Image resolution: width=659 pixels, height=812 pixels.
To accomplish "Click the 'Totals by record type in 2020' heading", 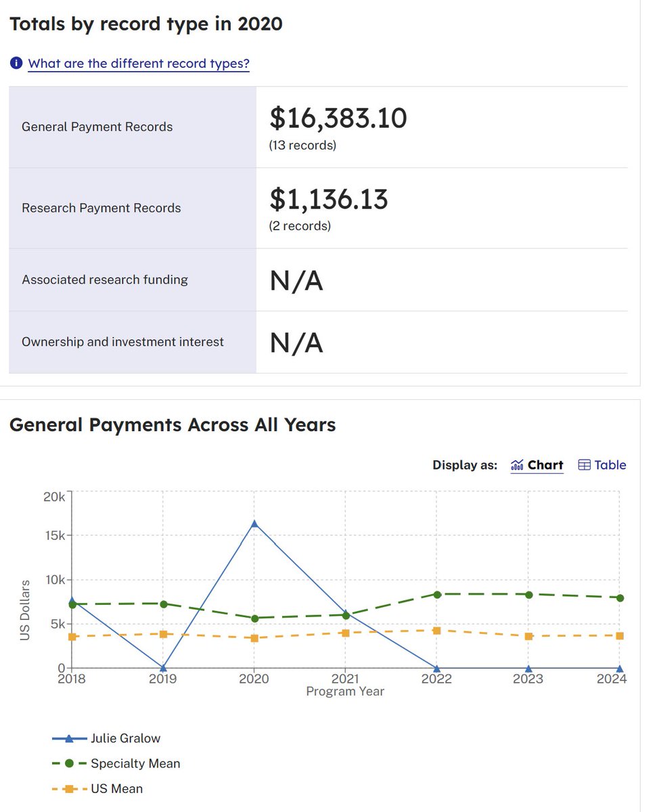I will coord(146,24).
